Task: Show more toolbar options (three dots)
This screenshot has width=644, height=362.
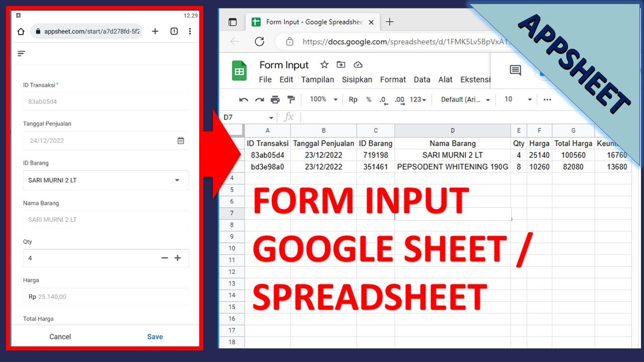Action: pyautogui.click(x=547, y=100)
